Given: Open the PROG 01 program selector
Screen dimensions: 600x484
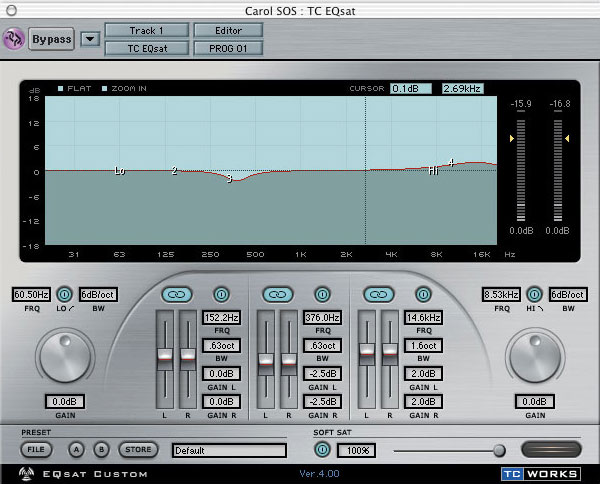Looking at the screenshot, I should [x=228, y=48].
